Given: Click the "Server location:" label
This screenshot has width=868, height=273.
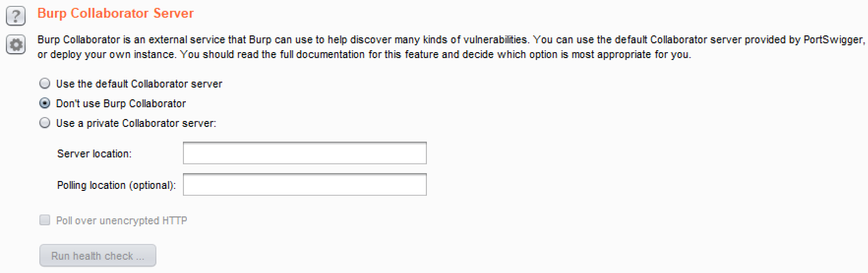Looking at the screenshot, I should point(94,153).
